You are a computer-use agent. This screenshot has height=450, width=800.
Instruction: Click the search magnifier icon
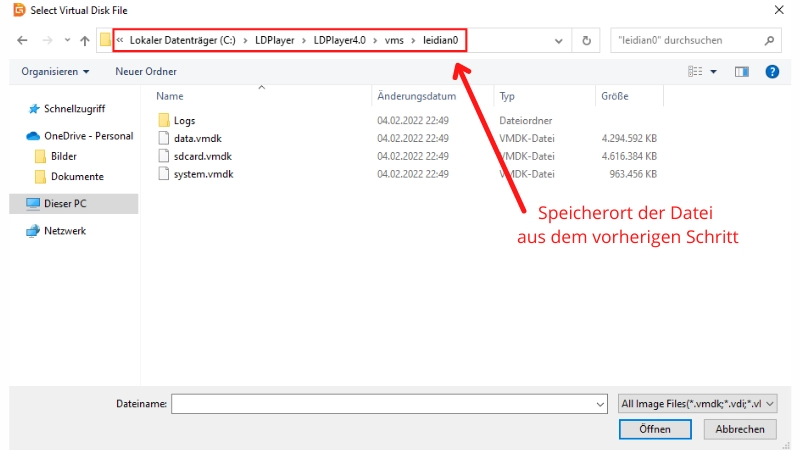coord(769,40)
